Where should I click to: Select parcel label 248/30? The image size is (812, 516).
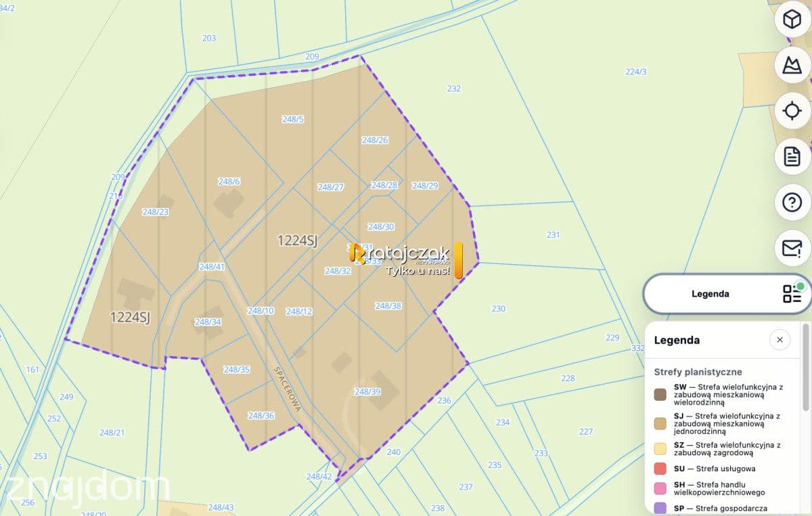tap(381, 227)
